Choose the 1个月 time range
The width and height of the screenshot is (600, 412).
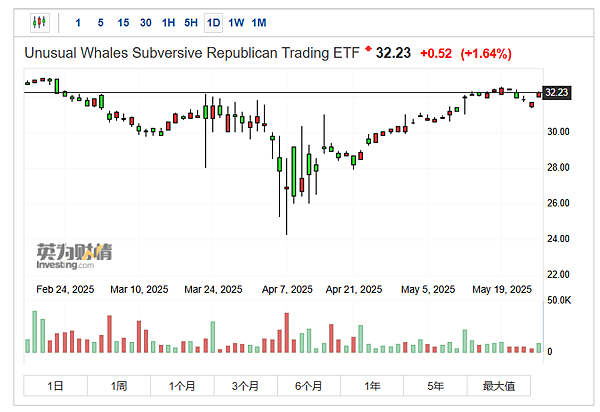(182, 386)
